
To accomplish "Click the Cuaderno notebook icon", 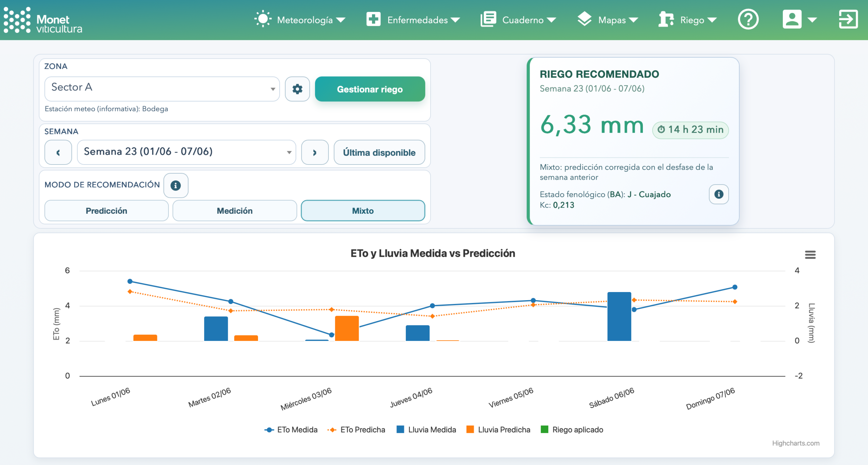I will point(488,19).
